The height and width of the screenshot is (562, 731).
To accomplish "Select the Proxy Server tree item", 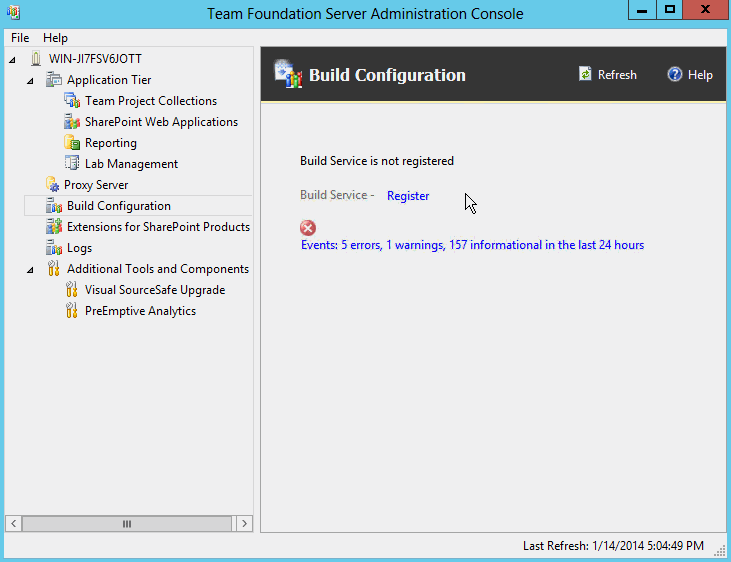I will pyautogui.click(x=96, y=185).
